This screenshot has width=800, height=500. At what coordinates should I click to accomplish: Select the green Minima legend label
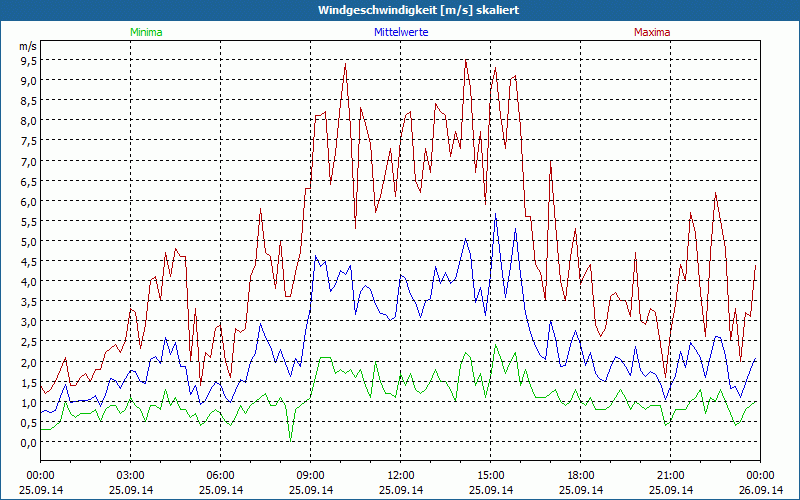click(x=146, y=32)
